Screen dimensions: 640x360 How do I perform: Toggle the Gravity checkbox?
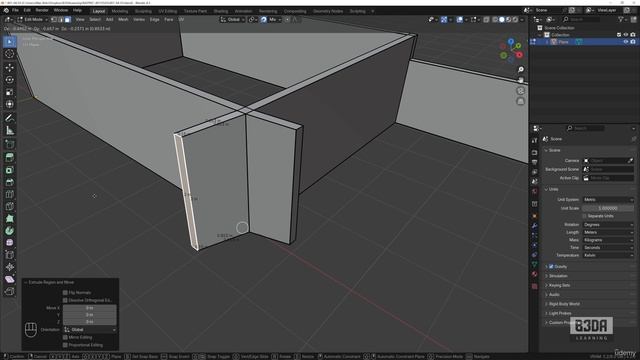pos(551,267)
